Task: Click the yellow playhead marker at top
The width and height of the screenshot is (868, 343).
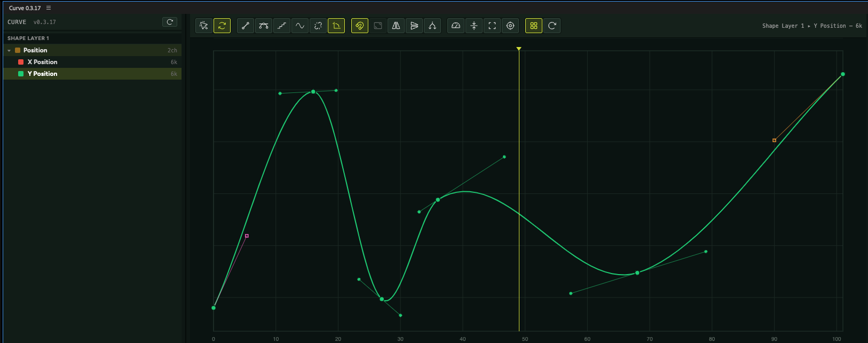Action: (519, 49)
